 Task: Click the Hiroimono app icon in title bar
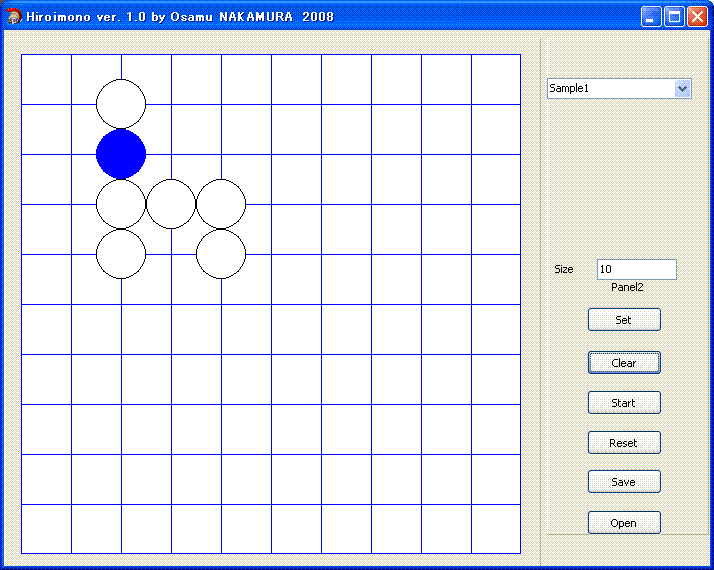[14, 16]
